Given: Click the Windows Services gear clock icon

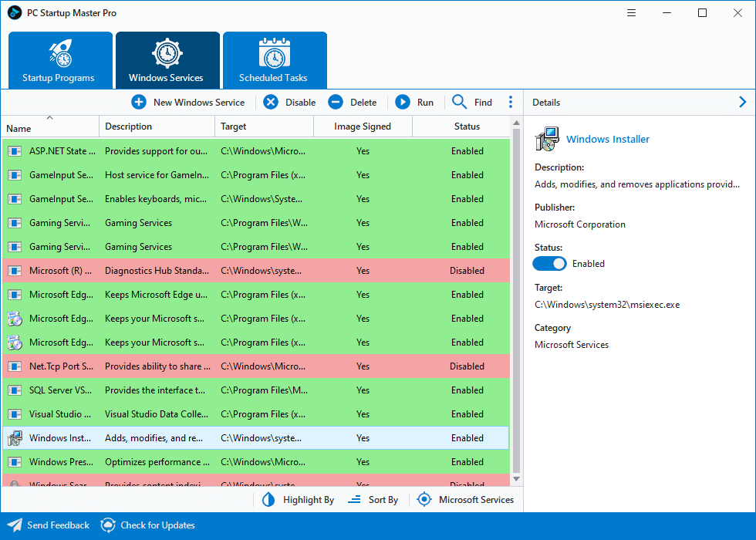Looking at the screenshot, I should click(167, 53).
